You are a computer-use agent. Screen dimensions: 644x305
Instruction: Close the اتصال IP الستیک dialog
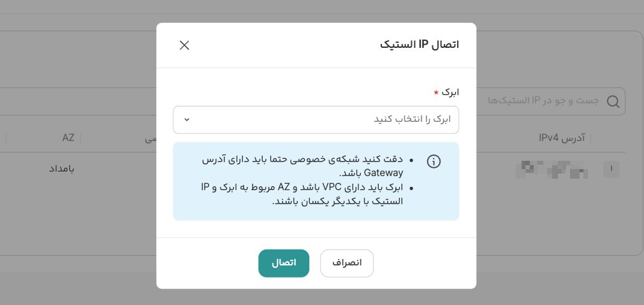tap(184, 45)
